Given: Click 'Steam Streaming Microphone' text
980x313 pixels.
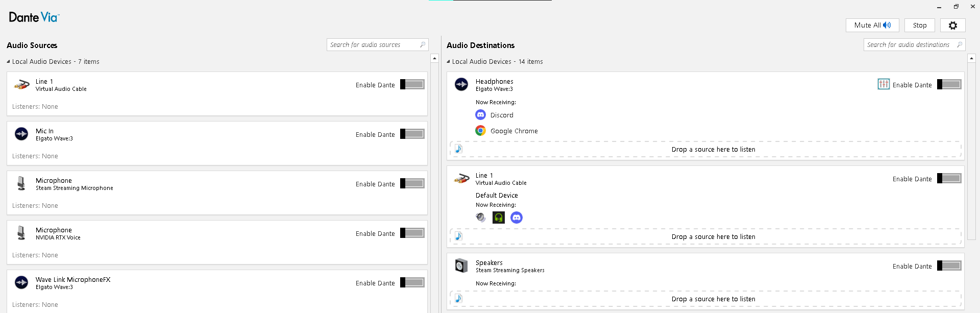Looking at the screenshot, I should [x=75, y=188].
